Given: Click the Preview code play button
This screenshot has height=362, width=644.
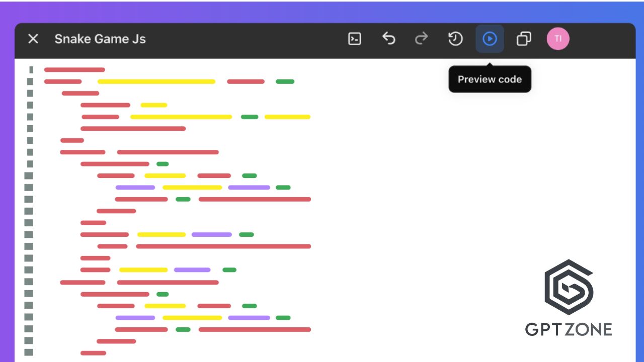Looking at the screenshot, I should click(x=490, y=39).
